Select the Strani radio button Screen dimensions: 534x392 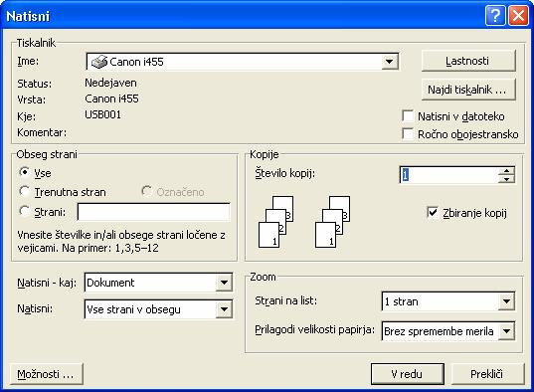tap(25, 211)
